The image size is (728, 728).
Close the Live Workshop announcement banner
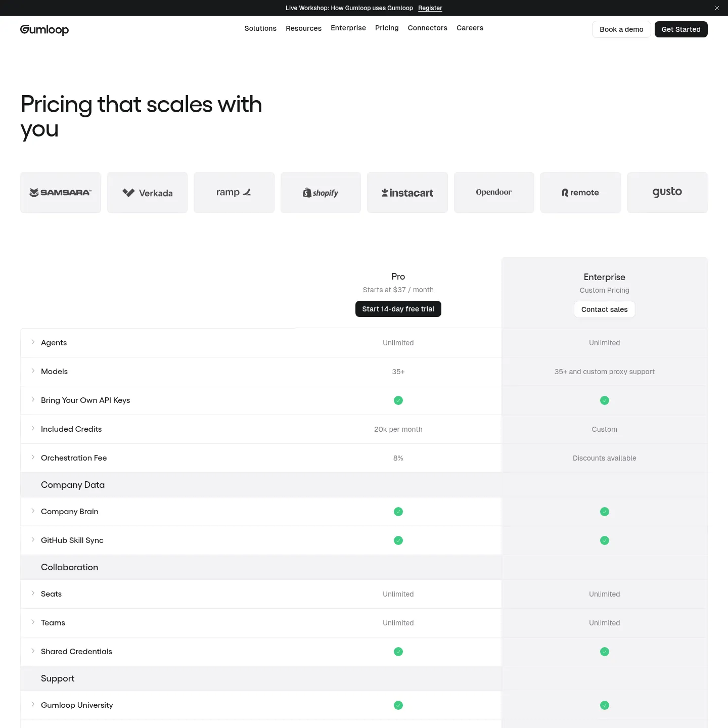pyautogui.click(x=717, y=8)
